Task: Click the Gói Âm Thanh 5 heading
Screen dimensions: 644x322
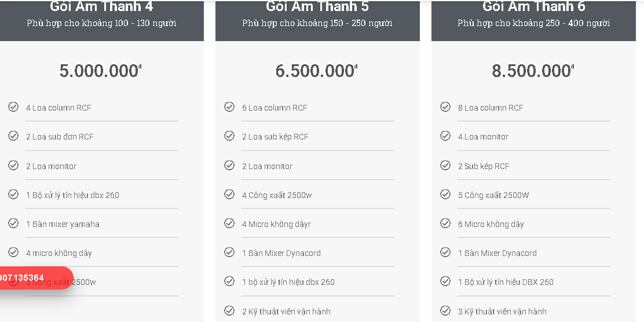Action: (317, 7)
